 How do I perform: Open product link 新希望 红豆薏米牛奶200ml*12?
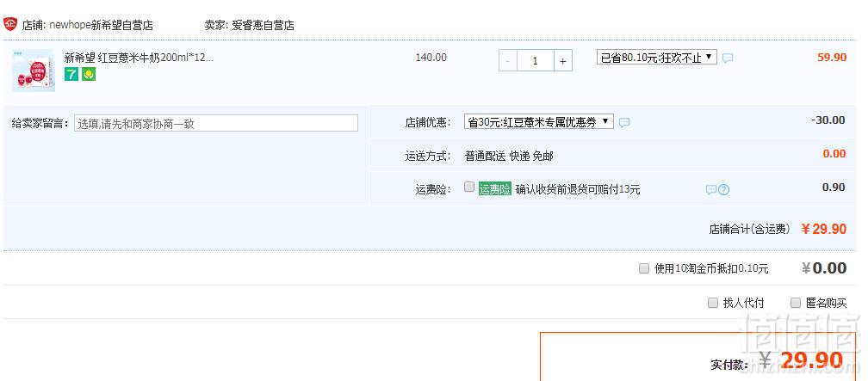[139, 58]
